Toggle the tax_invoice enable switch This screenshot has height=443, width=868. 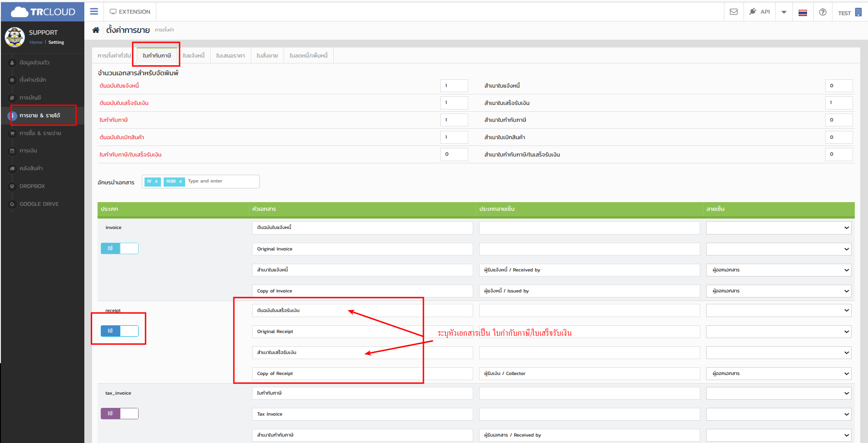119,413
